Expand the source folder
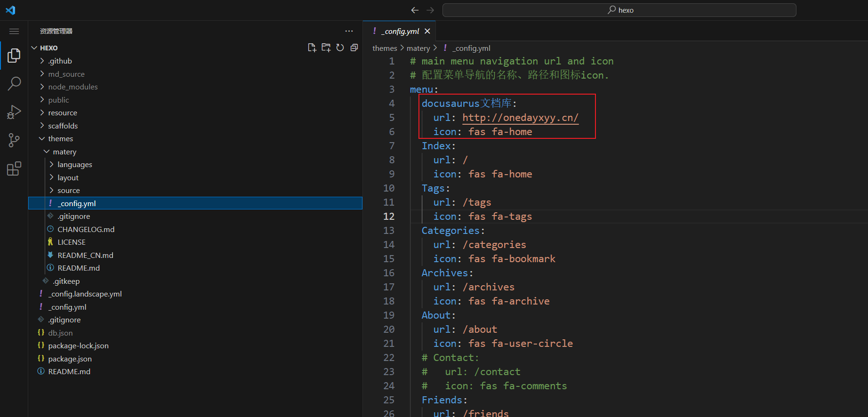The width and height of the screenshot is (868, 417). point(195,190)
